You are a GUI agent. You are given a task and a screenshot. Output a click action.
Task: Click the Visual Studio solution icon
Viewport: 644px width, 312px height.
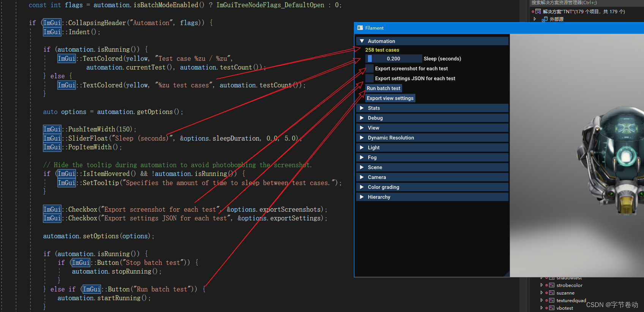pos(538,12)
